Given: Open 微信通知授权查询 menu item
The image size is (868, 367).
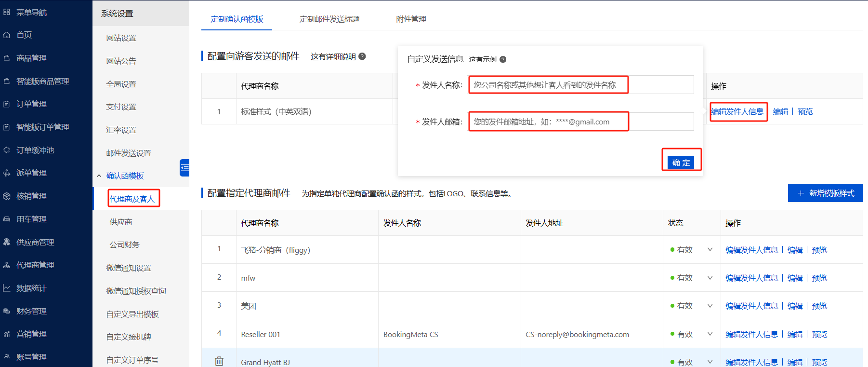Looking at the screenshot, I should pyautogui.click(x=136, y=291).
